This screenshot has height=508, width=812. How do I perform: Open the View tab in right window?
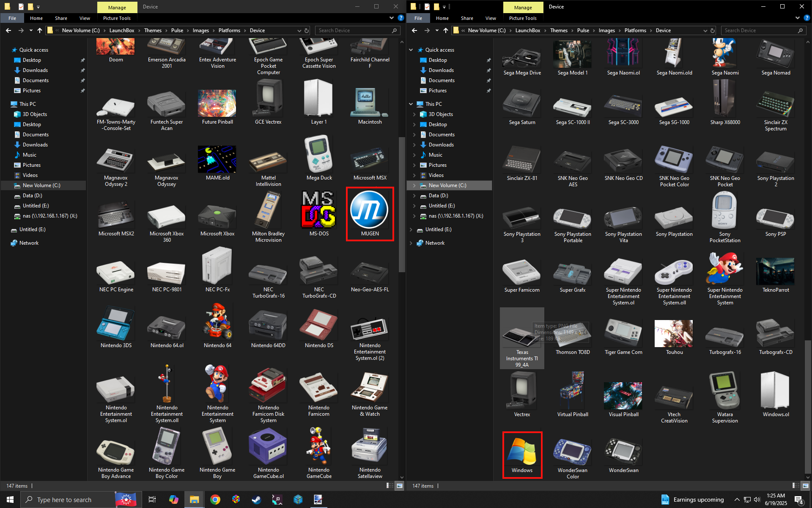coord(491,18)
